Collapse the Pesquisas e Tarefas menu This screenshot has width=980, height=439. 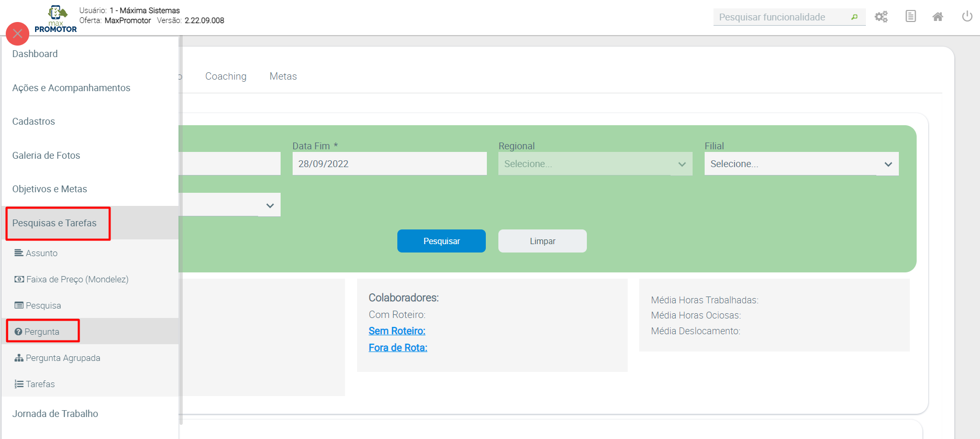(x=54, y=223)
